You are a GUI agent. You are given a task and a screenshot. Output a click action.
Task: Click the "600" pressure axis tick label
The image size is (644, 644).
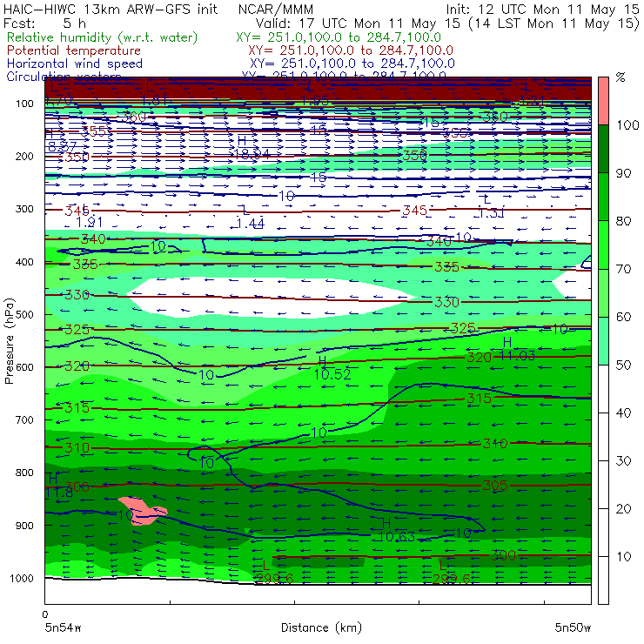tap(24, 367)
